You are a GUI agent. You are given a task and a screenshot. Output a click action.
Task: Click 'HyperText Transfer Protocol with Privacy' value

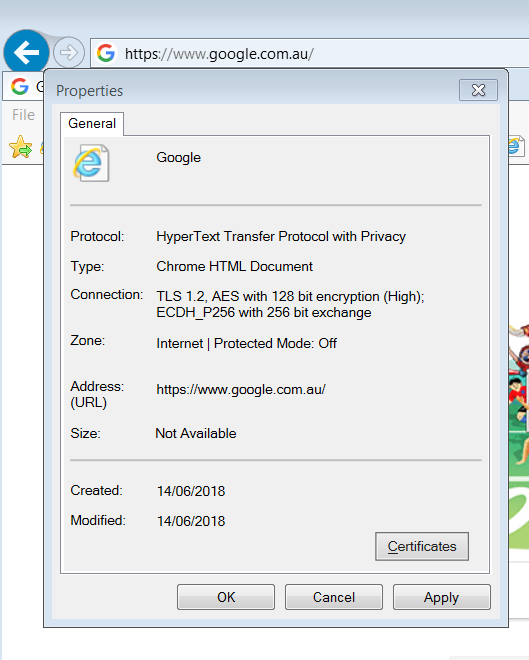click(x=281, y=237)
